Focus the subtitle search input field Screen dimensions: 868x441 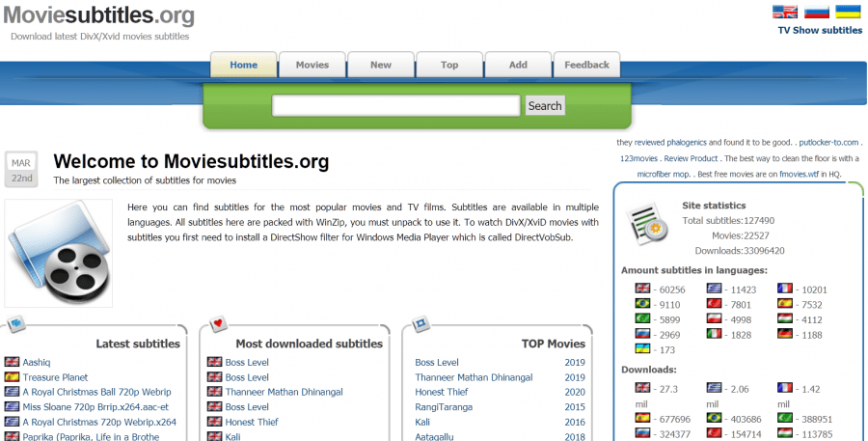(395, 106)
